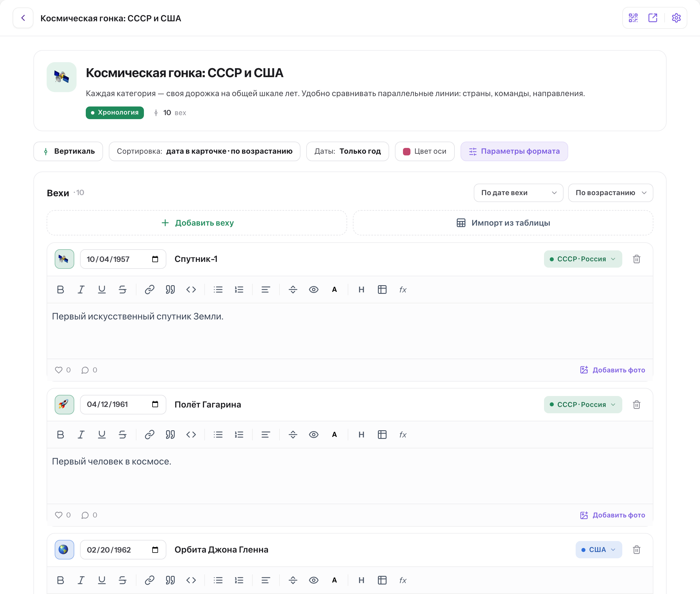Viewport: 700px width, 594px height.
Task: Open calendar picker for 04/12/1961
Action: 155,404
